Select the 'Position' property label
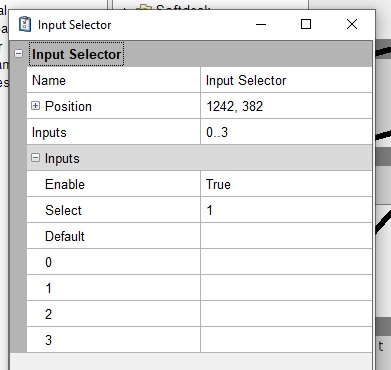Image resolution: width=391 pixels, height=370 pixels. [68, 106]
